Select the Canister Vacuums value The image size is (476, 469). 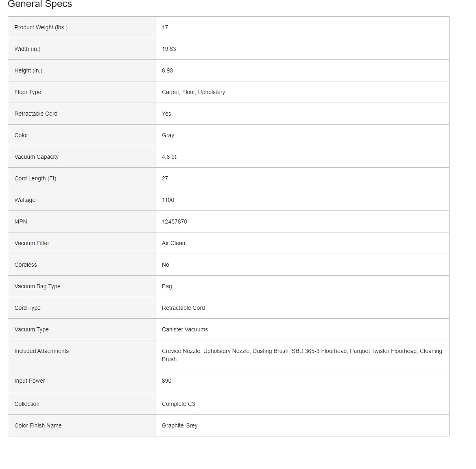pyautogui.click(x=185, y=329)
